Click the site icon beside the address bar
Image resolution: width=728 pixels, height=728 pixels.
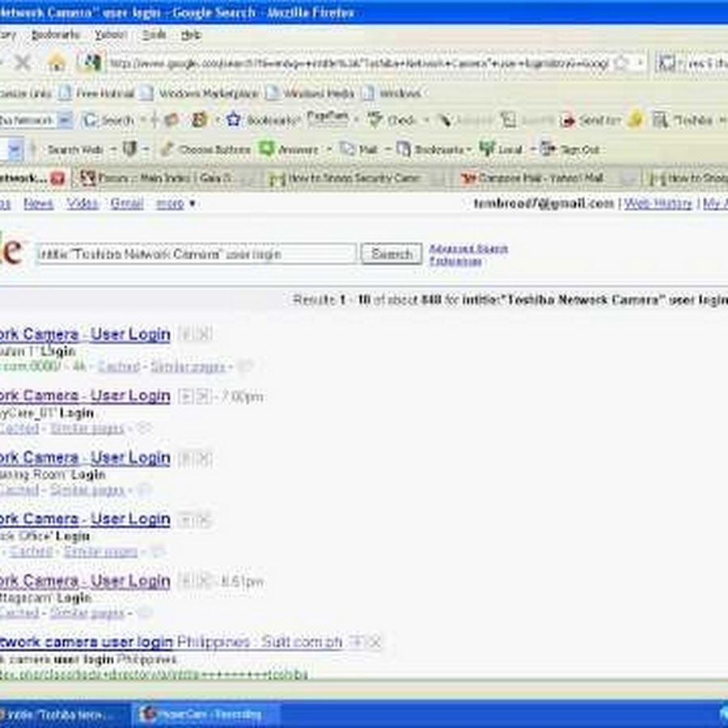(x=90, y=62)
